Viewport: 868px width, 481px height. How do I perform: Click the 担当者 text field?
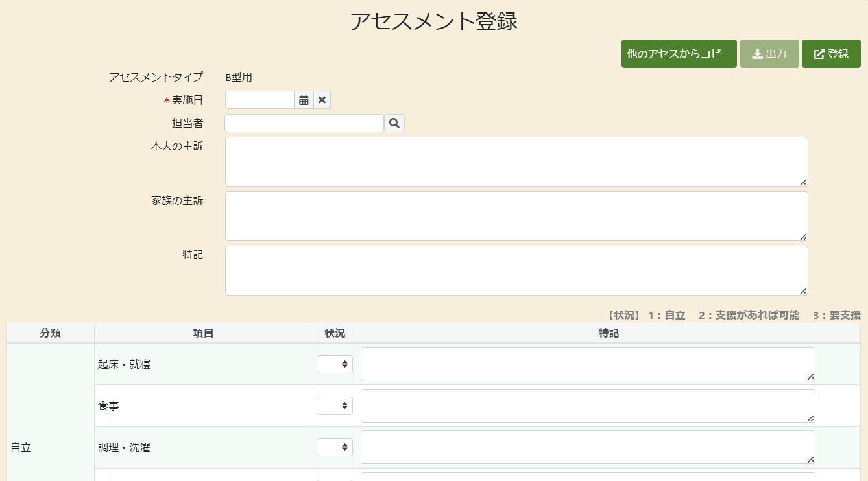click(x=304, y=123)
